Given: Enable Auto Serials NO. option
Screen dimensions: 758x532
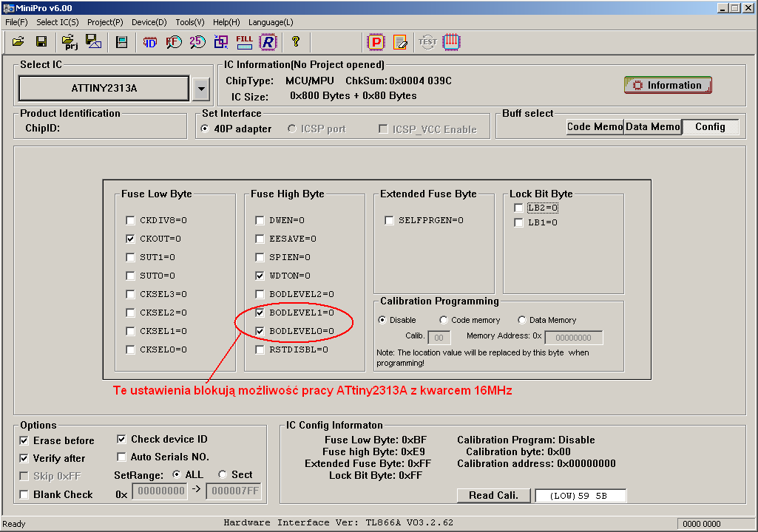Looking at the screenshot, I should [x=121, y=457].
